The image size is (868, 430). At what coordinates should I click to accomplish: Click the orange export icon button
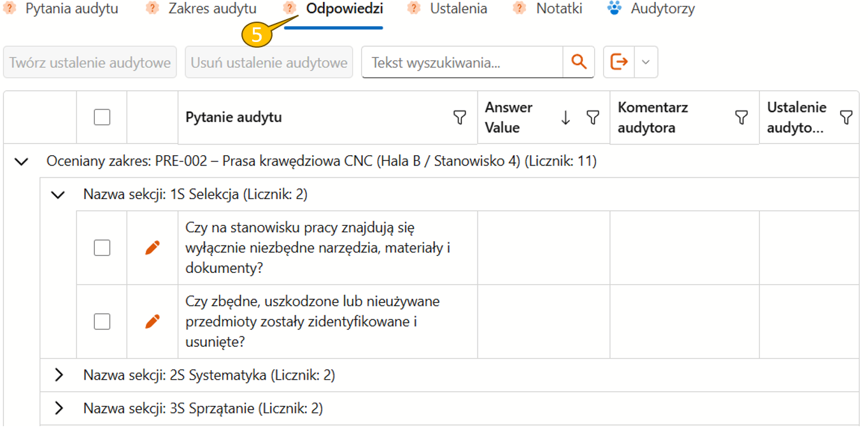click(619, 62)
